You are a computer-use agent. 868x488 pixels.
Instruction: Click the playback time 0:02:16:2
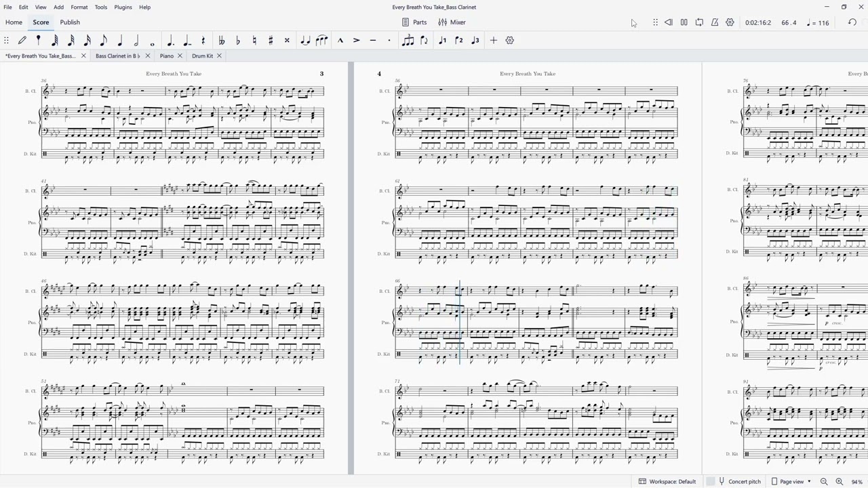[758, 23]
